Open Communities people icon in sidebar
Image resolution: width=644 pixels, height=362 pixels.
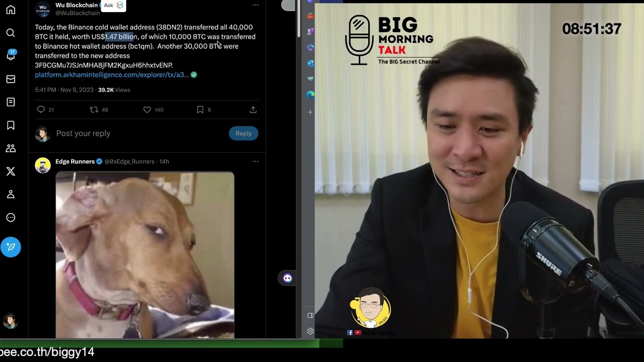tap(11, 148)
